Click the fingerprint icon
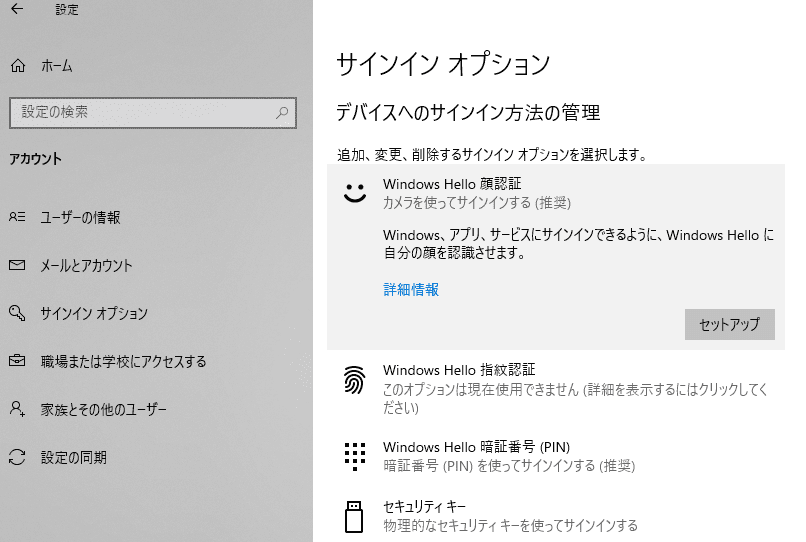The height and width of the screenshot is (542, 806). coord(355,380)
